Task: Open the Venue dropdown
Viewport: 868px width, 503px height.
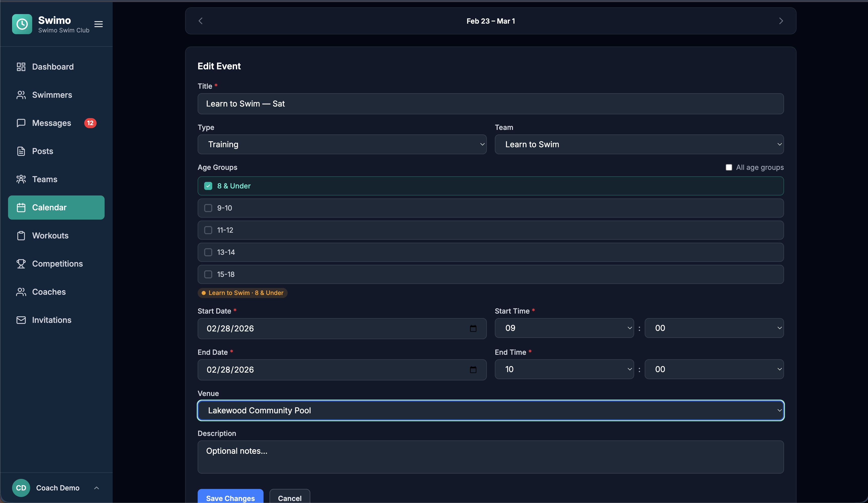Action: click(x=491, y=410)
